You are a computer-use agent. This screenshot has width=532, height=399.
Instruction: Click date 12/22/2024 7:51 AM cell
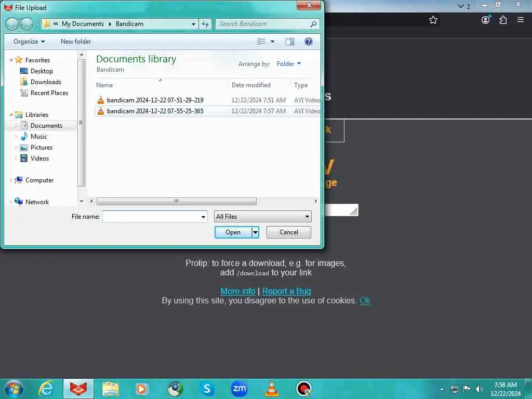[258, 100]
